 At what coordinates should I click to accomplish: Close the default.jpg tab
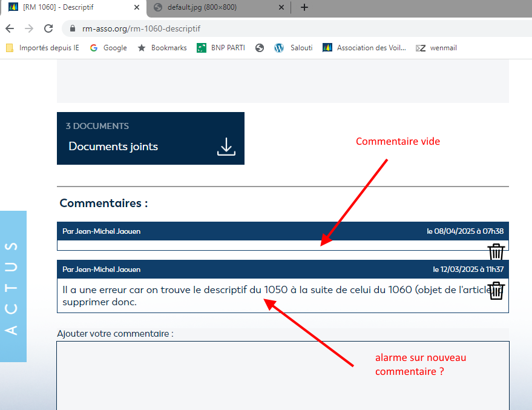pos(281,7)
